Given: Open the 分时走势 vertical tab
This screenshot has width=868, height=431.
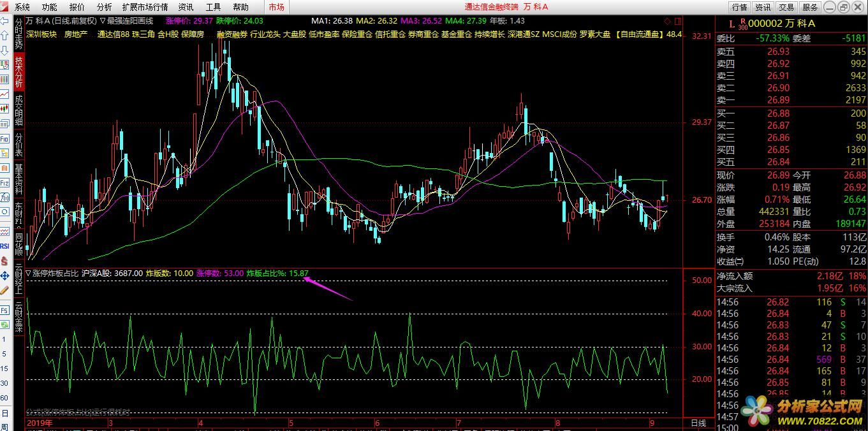Looking at the screenshot, I should tap(18, 33).
